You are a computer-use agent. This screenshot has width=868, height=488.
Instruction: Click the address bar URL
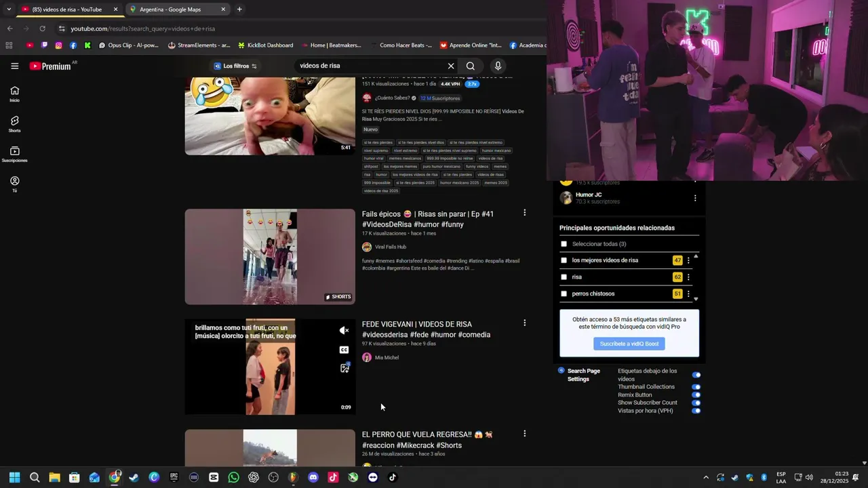142,28
